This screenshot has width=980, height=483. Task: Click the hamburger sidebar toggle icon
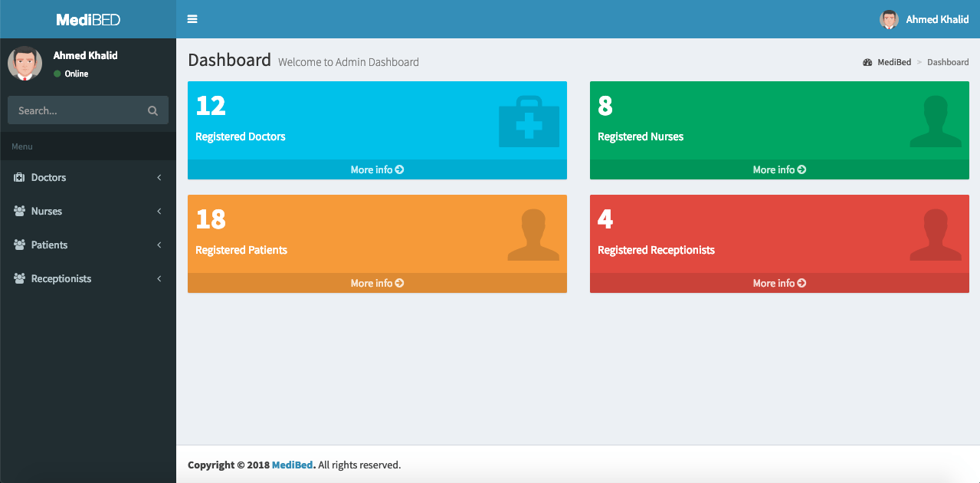click(x=192, y=19)
